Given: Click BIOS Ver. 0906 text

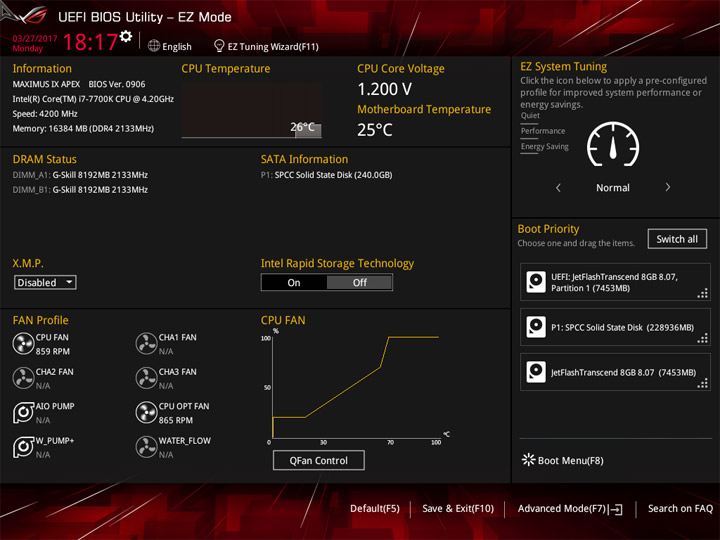Looking at the screenshot, I should [x=117, y=84].
